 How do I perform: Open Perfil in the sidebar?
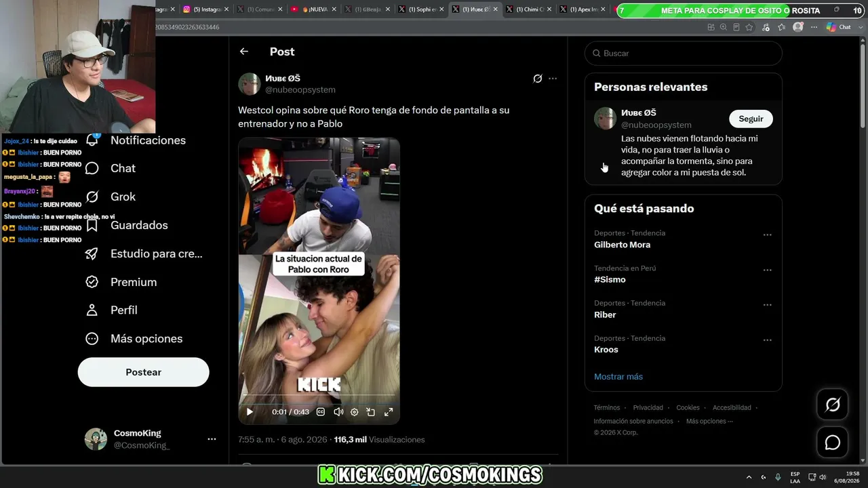click(111, 310)
